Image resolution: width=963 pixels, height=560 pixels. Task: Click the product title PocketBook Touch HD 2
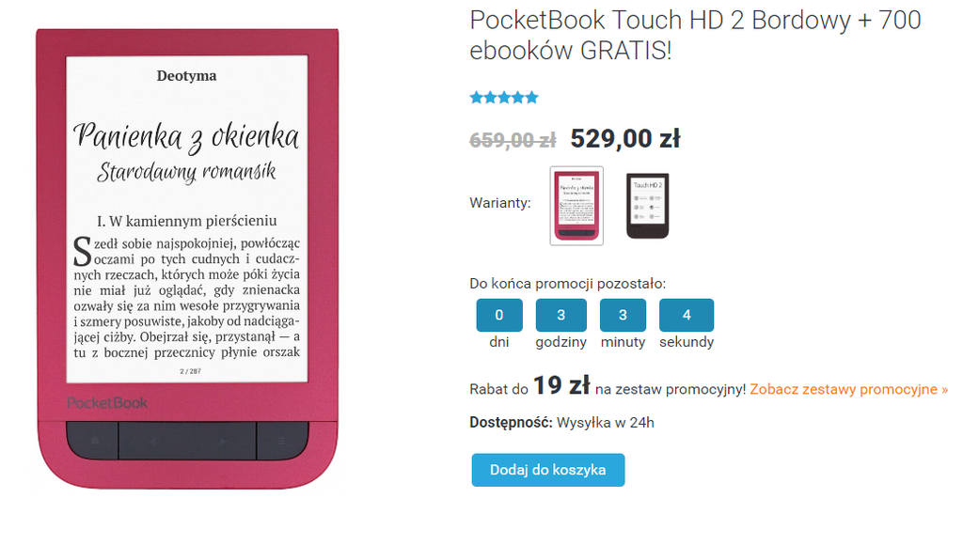(695, 35)
